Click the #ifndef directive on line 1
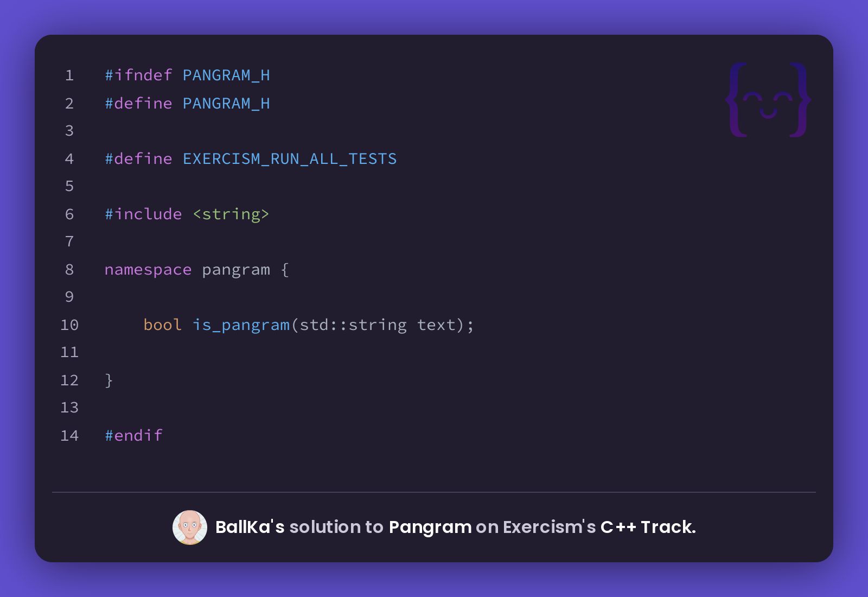The height and width of the screenshot is (597, 868). click(x=138, y=75)
